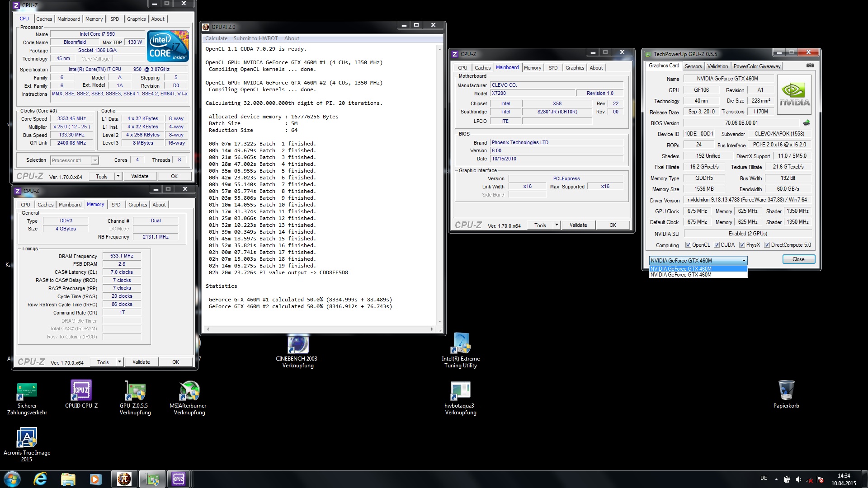
Task: Click Driver Version field in GPU-Z
Action: pyautogui.click(x=747, y=200)
